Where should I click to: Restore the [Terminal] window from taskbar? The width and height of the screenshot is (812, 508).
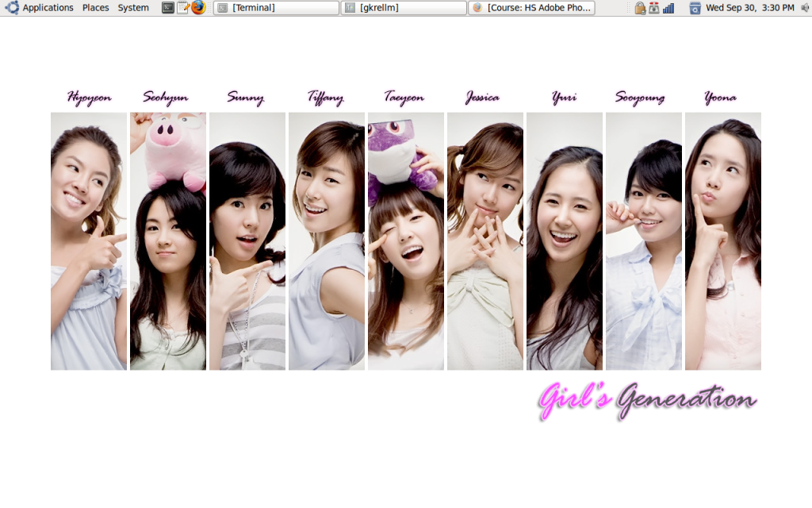(276, 8)
